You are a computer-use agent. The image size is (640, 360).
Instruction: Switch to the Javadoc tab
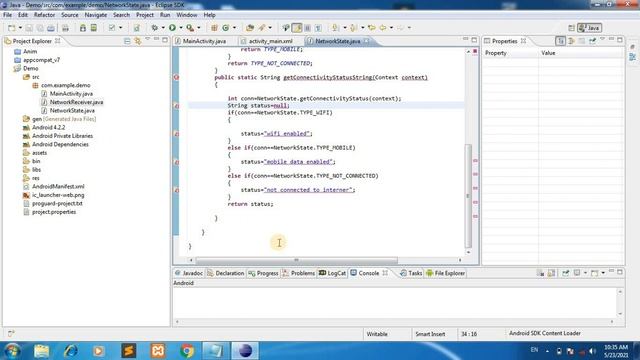click(x=189, y=273)
